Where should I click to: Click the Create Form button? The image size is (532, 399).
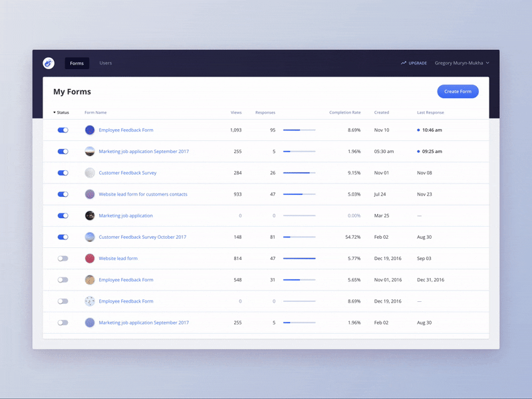[458, 91]
